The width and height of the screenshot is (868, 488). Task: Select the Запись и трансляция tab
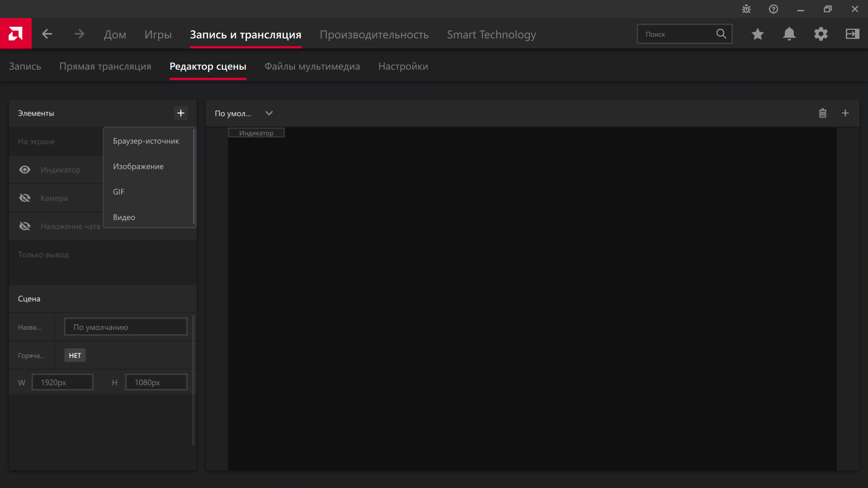pyautogui.click(x=246, y=34)
